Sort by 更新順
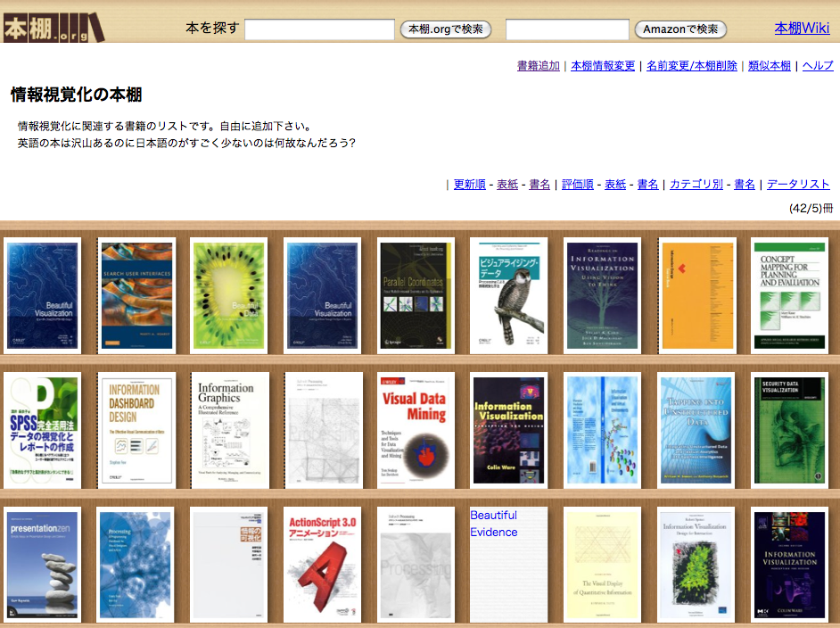 [469, 185]
